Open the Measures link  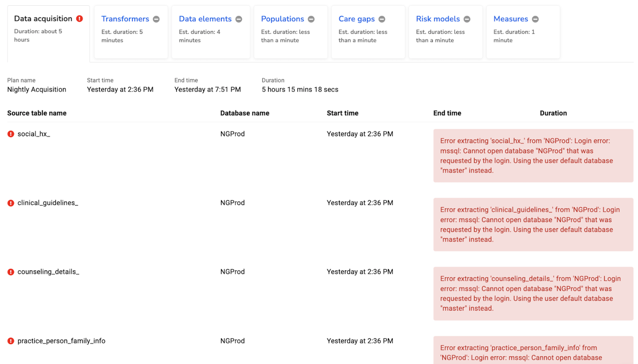(511, 19)
